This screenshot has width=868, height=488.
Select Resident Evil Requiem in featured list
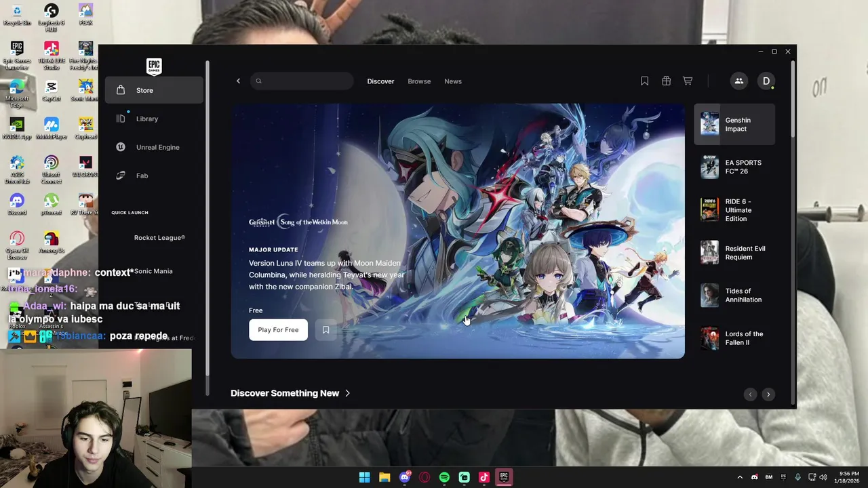coord(734,253)
